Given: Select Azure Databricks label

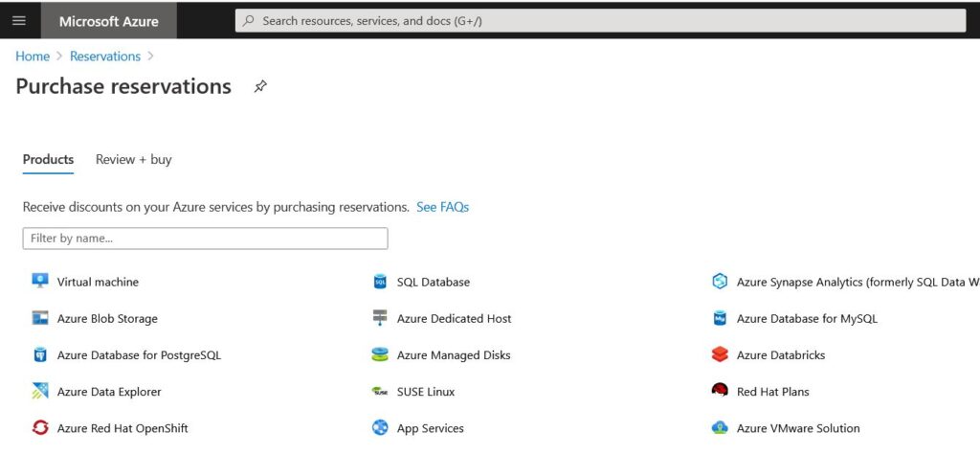Looking at the screenshot, I should pyautogui.click(x=781, y=354).
